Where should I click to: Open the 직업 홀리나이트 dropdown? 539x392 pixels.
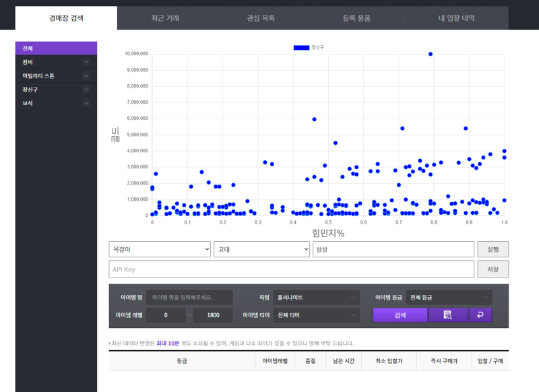317,298
